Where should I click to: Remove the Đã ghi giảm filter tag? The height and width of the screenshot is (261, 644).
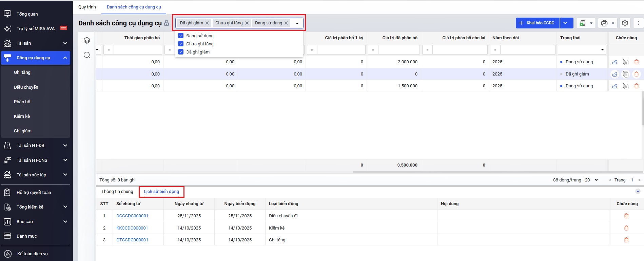[207, 23]
